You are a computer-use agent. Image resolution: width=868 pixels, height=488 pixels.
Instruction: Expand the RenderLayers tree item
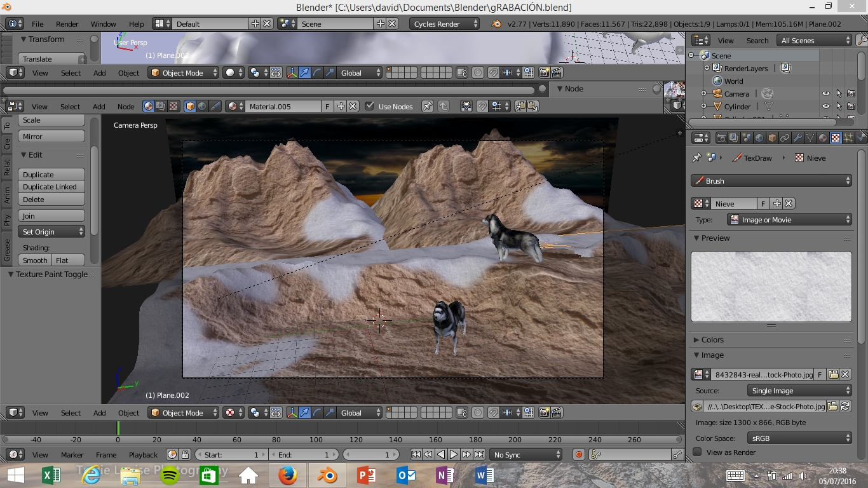point(706,68)
